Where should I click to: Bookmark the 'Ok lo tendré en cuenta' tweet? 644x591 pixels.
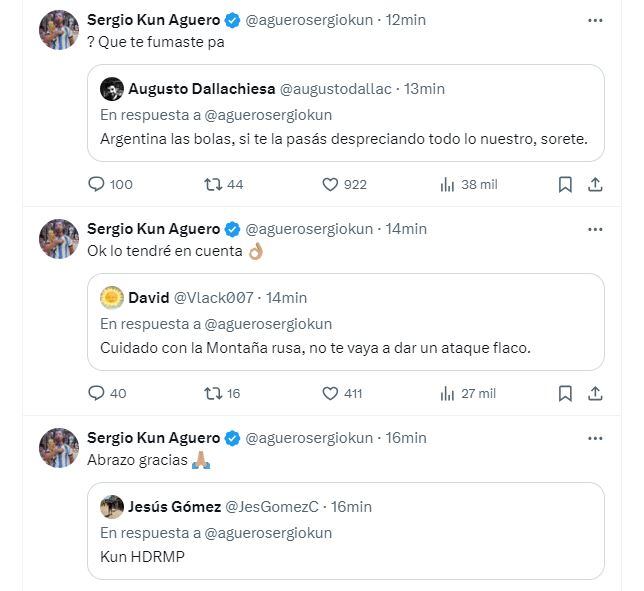(565, 393)
